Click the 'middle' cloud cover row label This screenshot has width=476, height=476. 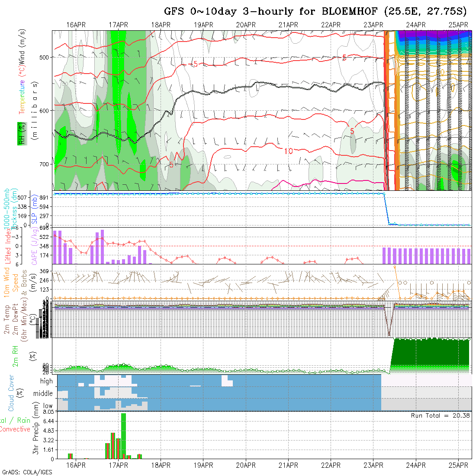click(x=43, y=393)
